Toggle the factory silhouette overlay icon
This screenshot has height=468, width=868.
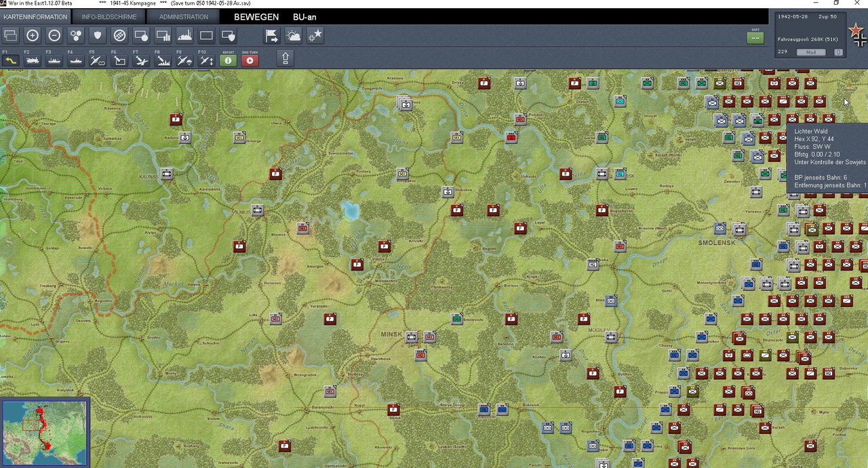tap(184, 35)
